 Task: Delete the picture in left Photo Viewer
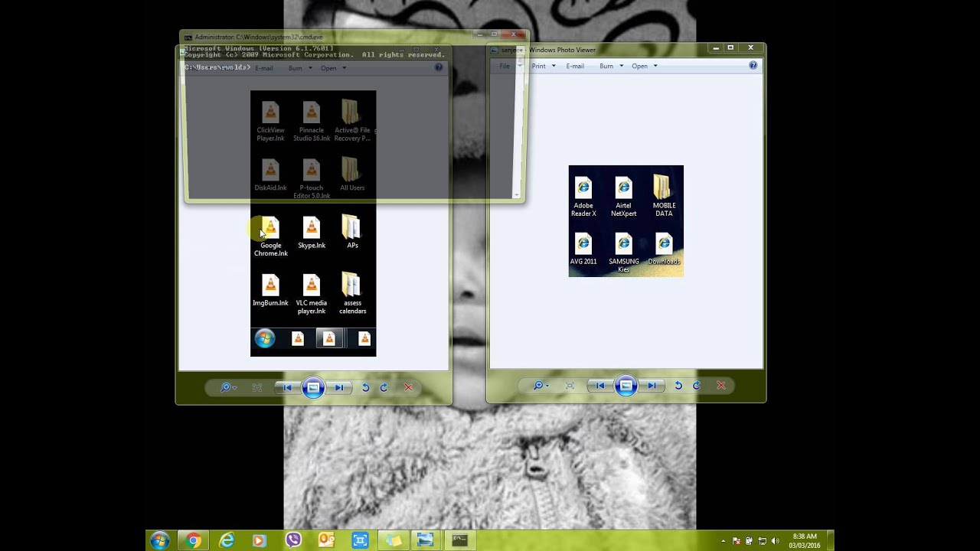(408, 387)
